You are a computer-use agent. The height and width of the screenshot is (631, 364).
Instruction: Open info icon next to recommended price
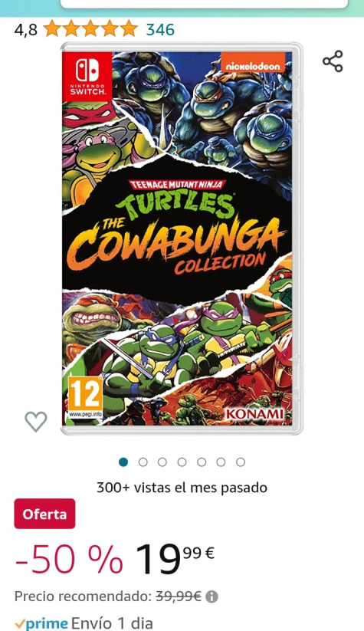pos(212,596)
